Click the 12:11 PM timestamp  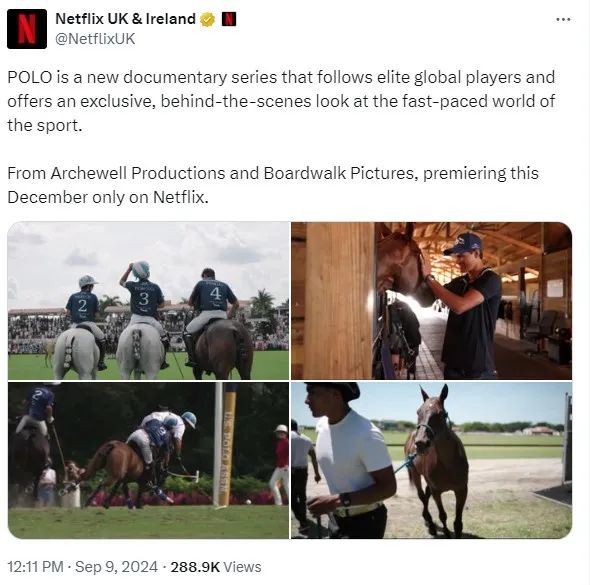pos(35,567)
